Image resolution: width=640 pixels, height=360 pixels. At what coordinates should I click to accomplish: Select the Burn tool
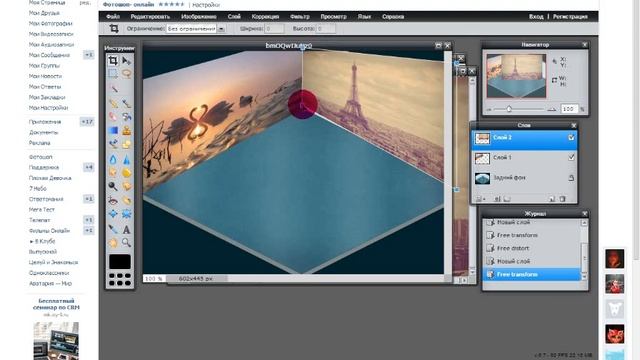[127, 187]
